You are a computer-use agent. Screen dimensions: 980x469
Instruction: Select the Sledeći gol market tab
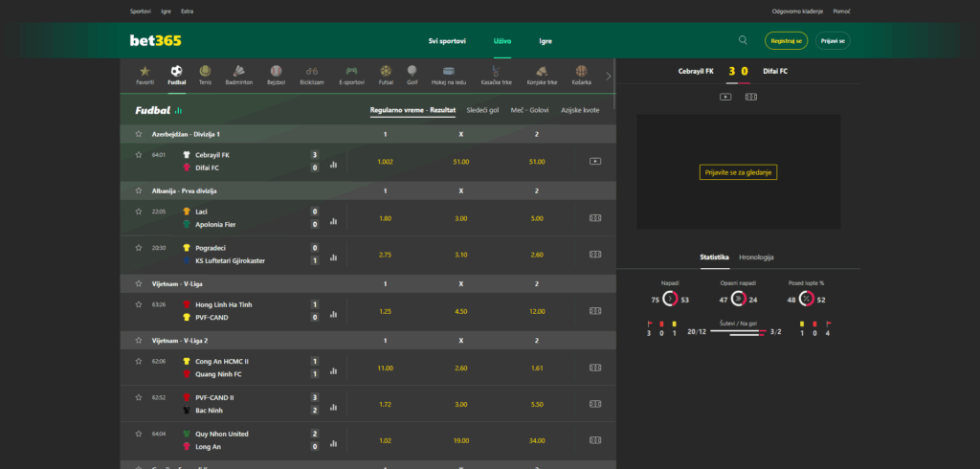(482, 110)
